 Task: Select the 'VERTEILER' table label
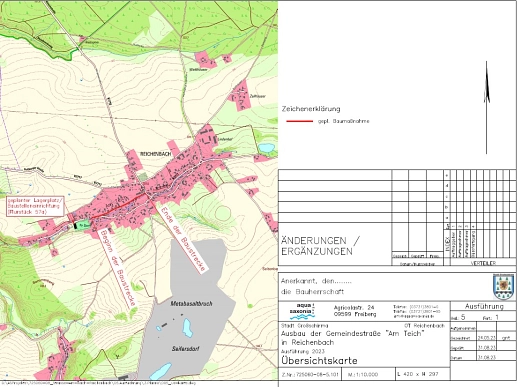click(x=483, y=263)
